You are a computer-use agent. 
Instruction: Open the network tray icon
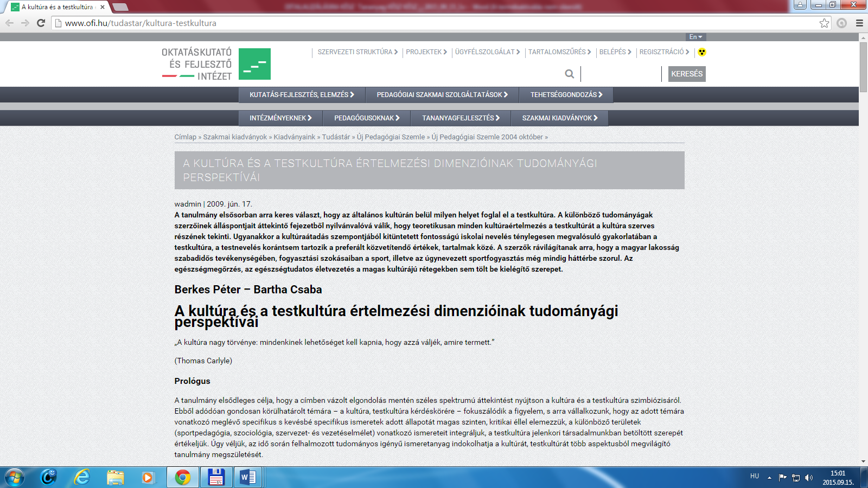796,478
